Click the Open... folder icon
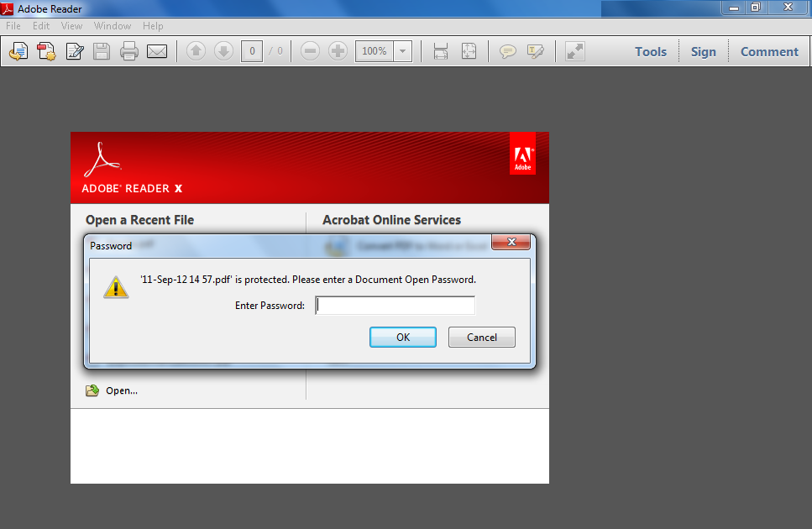Viewport: 812px width, 529px height. pos(92,390)
